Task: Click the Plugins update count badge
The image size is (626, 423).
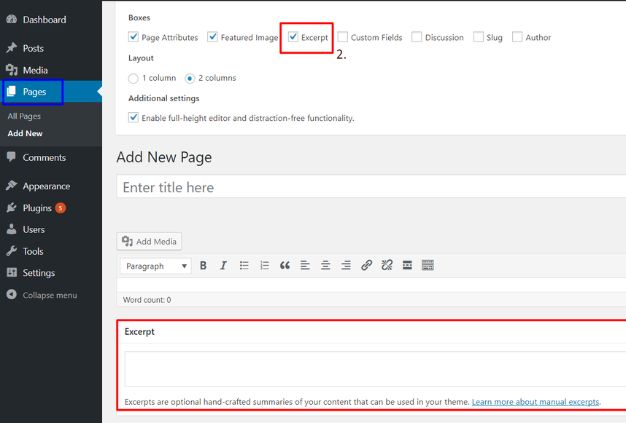Action: coord(61,208)
